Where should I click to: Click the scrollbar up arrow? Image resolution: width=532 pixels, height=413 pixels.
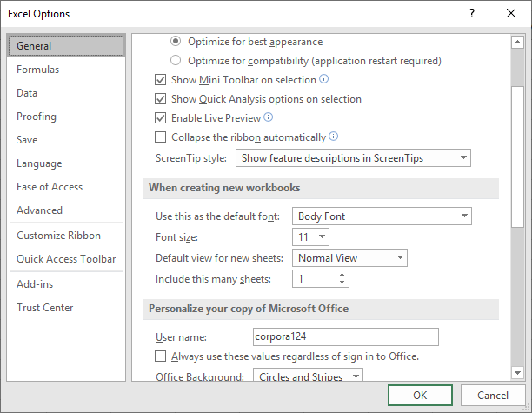tap(517, 42)
